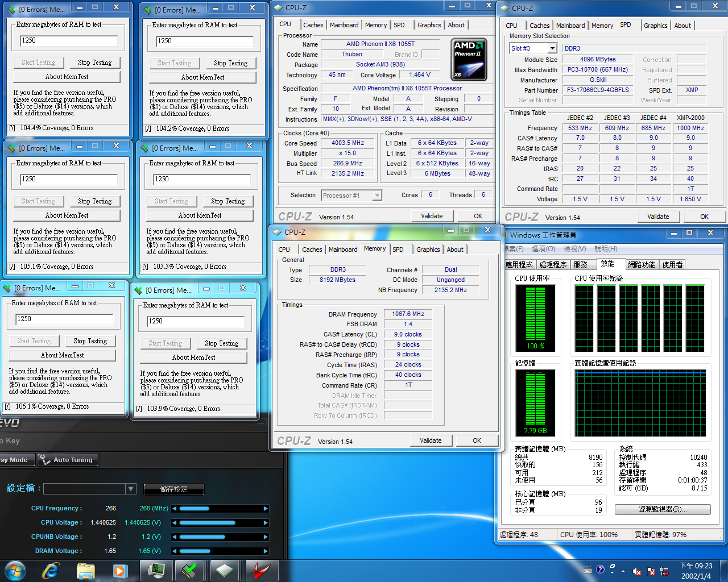This screenshot has width=728, height=582.
Task: Open the Windows Start orb
Action: click(x=15, y=570)
